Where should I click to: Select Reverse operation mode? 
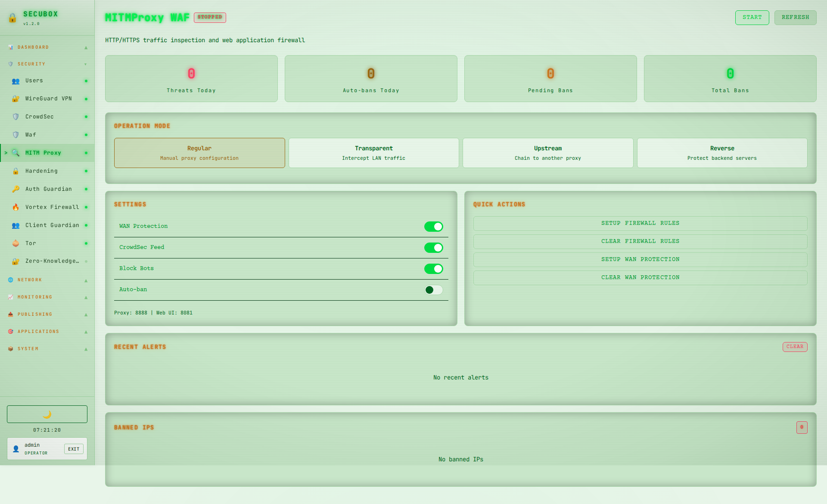coord(722,153)
